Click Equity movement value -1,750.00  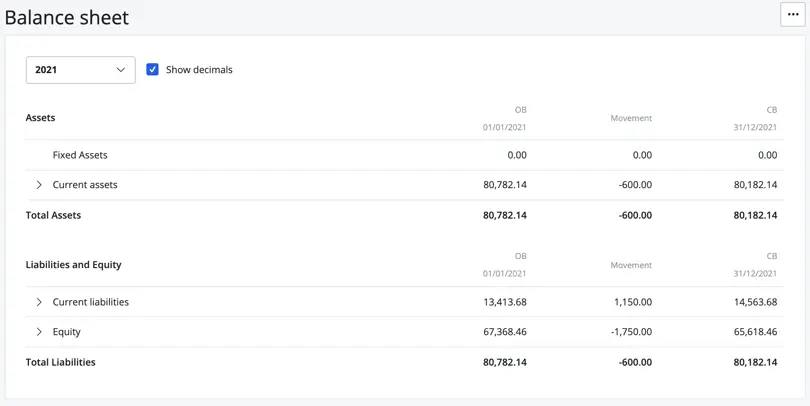(631, 332)
